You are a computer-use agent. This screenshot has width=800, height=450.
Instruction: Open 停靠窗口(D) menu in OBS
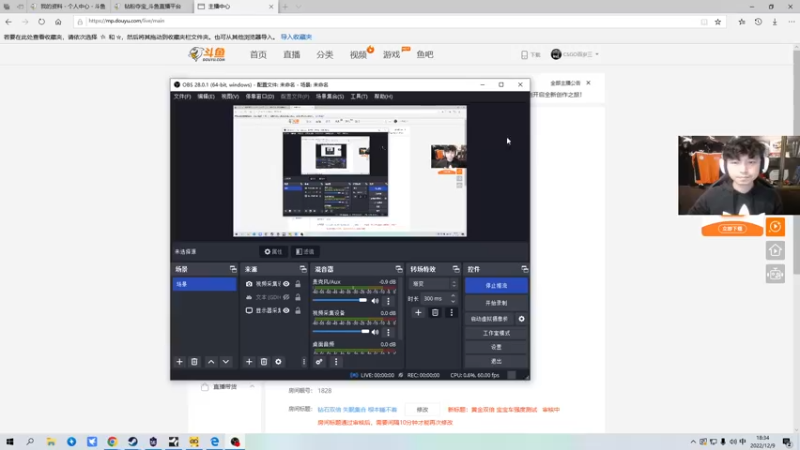tap(260, 96)
